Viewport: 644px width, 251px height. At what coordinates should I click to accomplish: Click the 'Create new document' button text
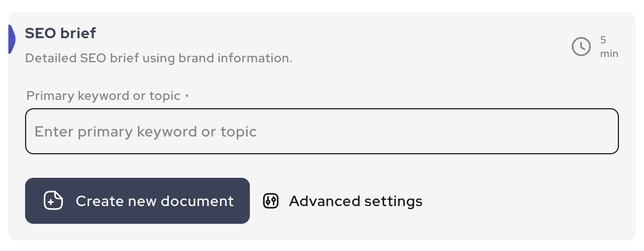coord(155,201)
